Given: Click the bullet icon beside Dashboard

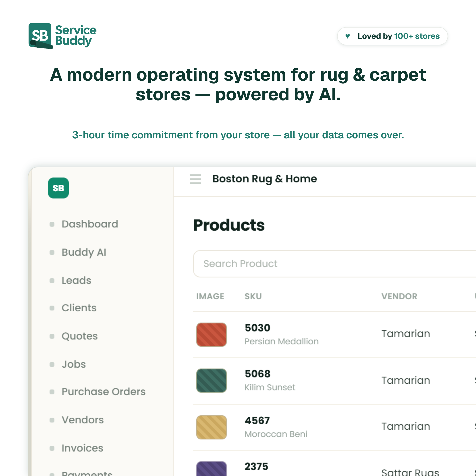Looking at the screenshot, I should 52,224.
